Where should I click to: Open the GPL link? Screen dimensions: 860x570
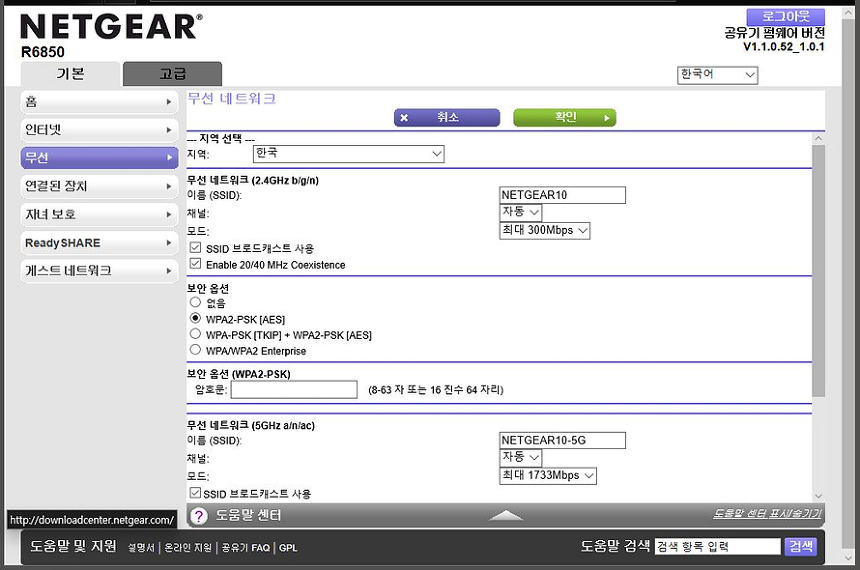pos(288,548)
